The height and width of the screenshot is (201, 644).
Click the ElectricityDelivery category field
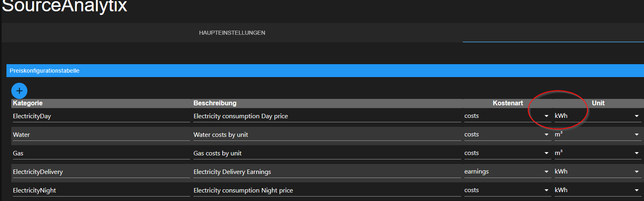[x=101, y=172]
